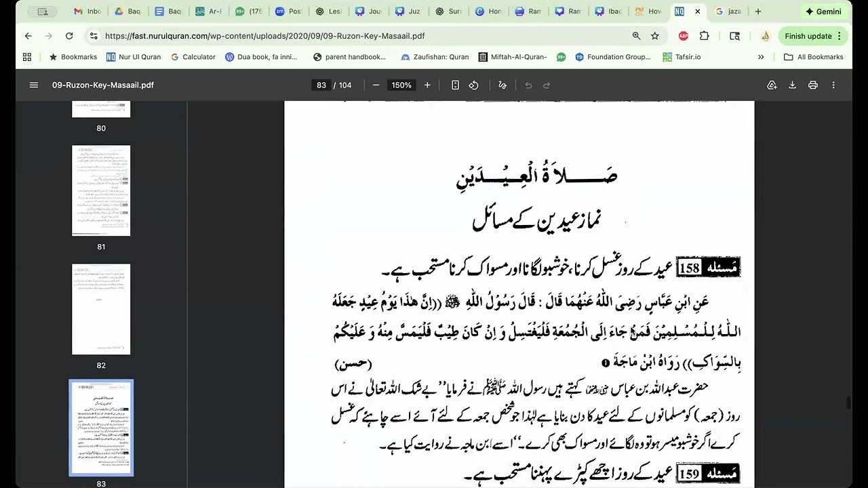Select page 81 thumbnail
This screenshot has height=488, width=868.
[x=101, y=190]
